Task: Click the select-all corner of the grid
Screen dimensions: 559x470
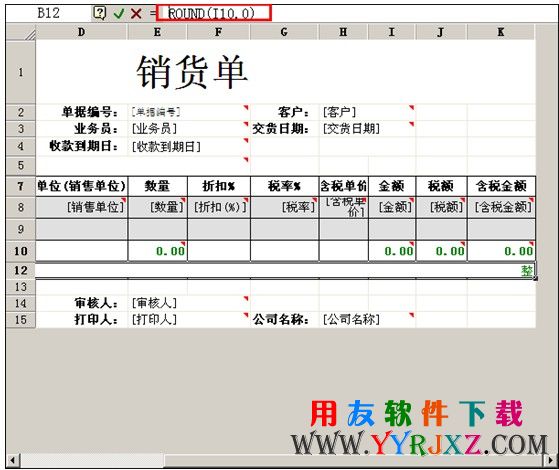Action: 21,32
